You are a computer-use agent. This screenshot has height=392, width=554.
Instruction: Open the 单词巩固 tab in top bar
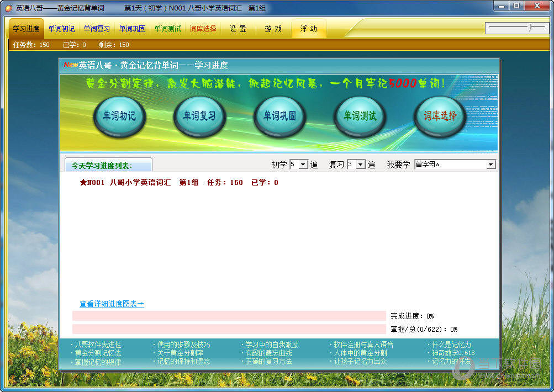point(132,29)
